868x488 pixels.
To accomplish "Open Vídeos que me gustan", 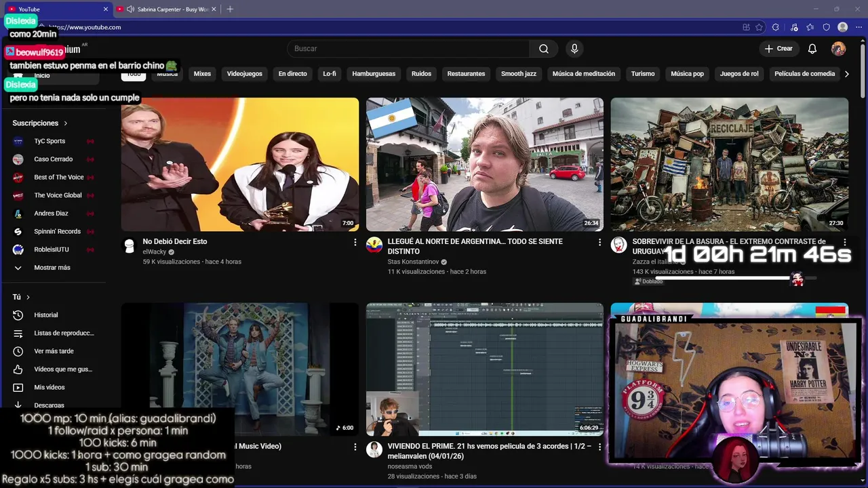I will 53,369.
